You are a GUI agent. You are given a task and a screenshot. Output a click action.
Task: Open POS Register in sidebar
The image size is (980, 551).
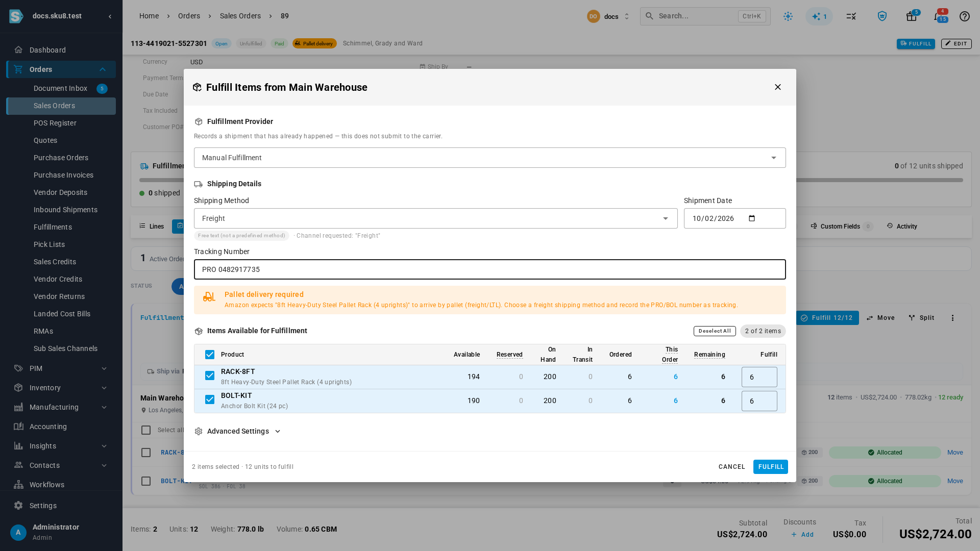click(61, 123)
